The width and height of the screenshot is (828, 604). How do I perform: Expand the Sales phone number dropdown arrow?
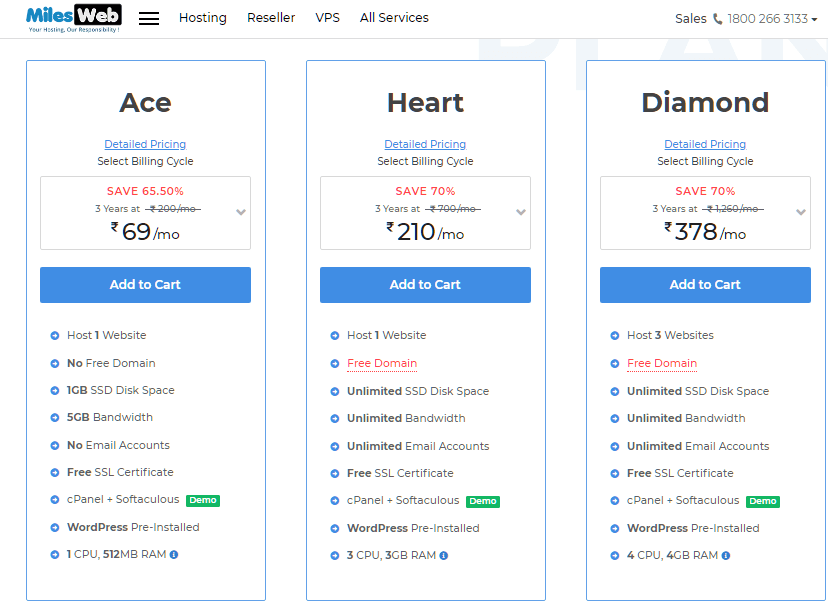pyautogui.click(x=814, y=20)
